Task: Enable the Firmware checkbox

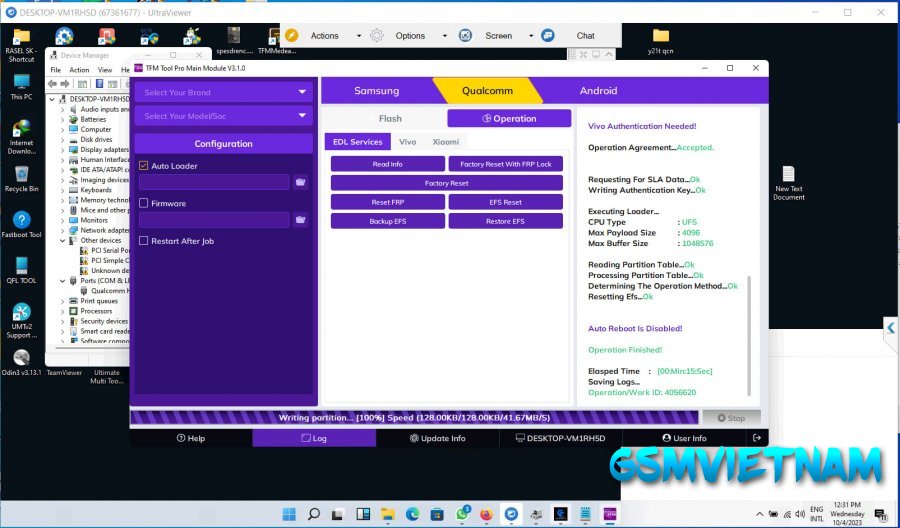Action: click(x=144, y=203)
